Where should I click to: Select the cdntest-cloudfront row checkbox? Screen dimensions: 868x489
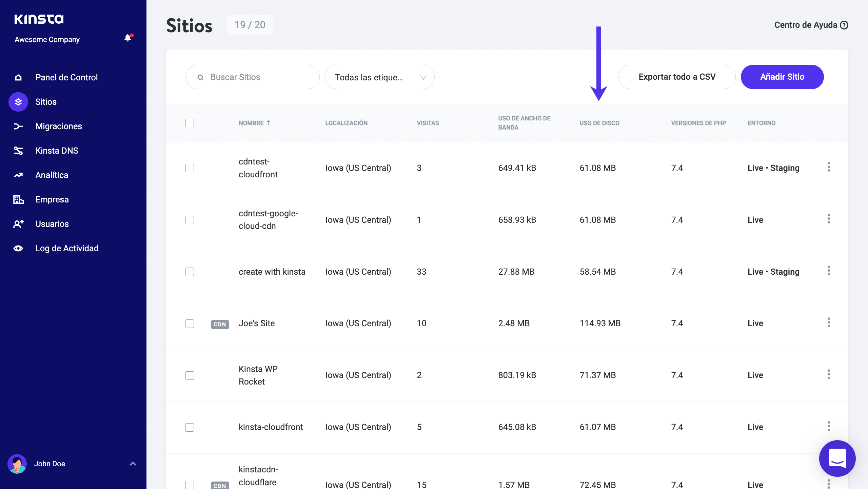(190, 168)
